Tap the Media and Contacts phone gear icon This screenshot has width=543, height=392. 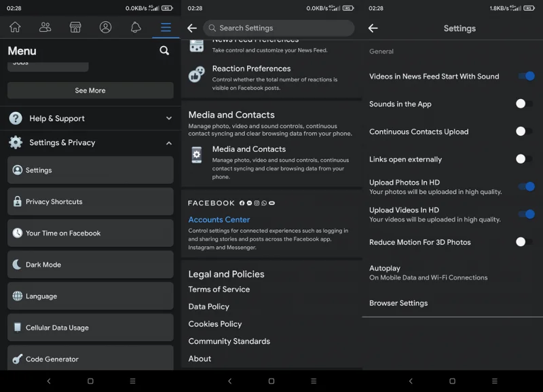(x=196, y=155)
